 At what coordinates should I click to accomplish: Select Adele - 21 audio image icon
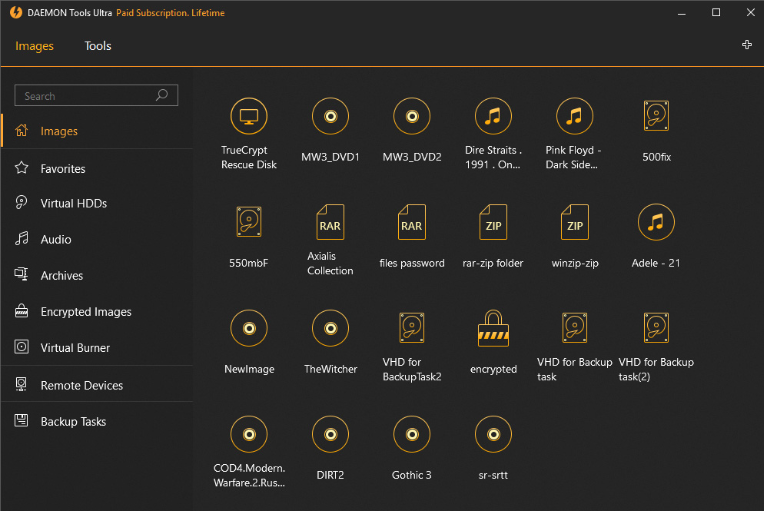(x=656, y=222)
